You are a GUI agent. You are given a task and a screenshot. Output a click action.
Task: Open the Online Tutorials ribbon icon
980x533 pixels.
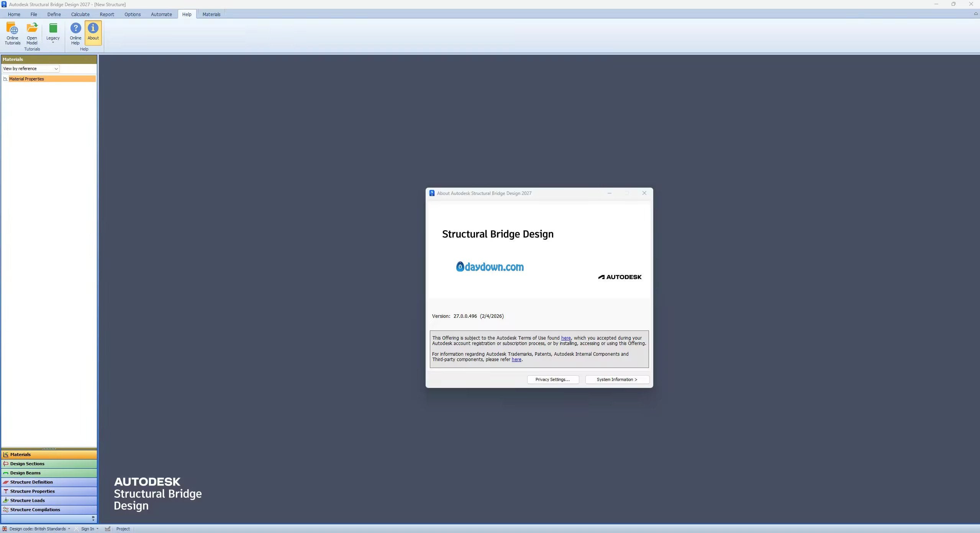(12, 33)
